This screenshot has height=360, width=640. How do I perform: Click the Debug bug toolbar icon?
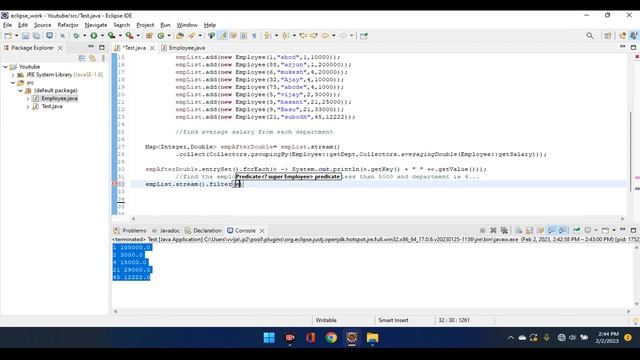76,36
